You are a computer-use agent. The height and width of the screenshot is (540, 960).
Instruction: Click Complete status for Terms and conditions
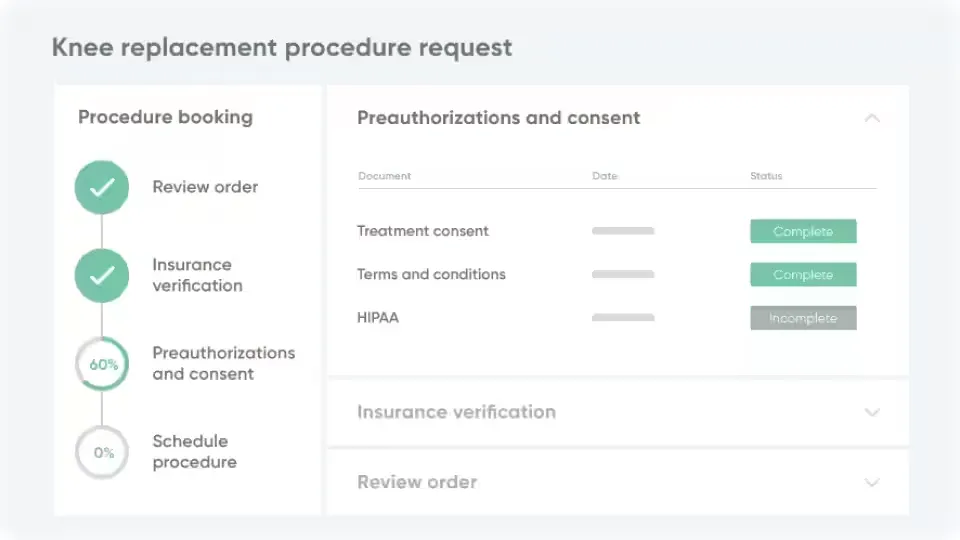803,275
